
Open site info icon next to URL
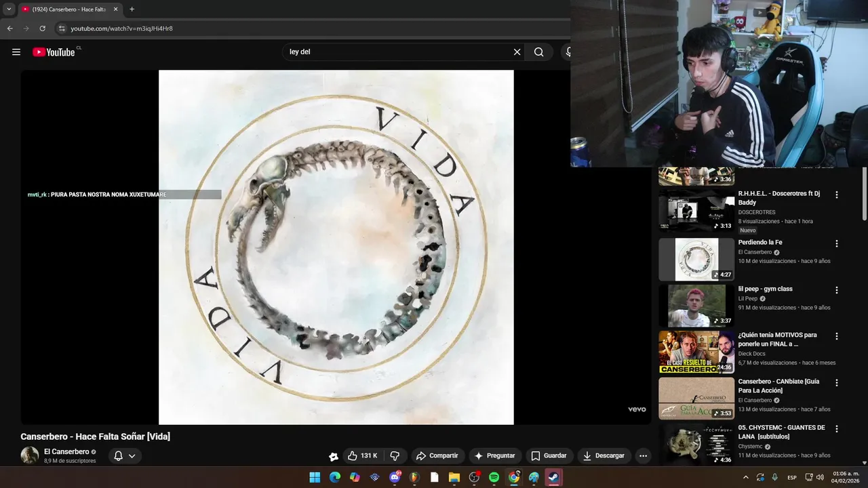61,28
